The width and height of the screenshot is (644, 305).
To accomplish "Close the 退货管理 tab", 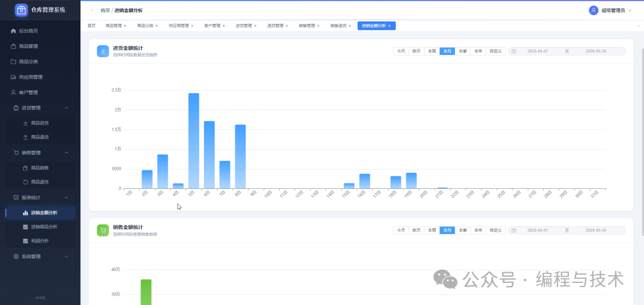I will (287, 26).
